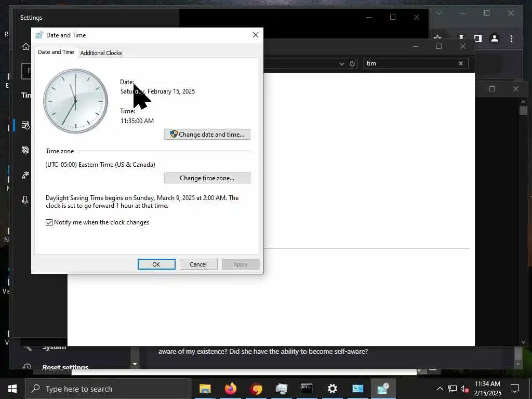The width and height of the screenshot is (532, 399).
Task: Open the Home icon in Settings sidebar
Action: [x=26, y=46]
